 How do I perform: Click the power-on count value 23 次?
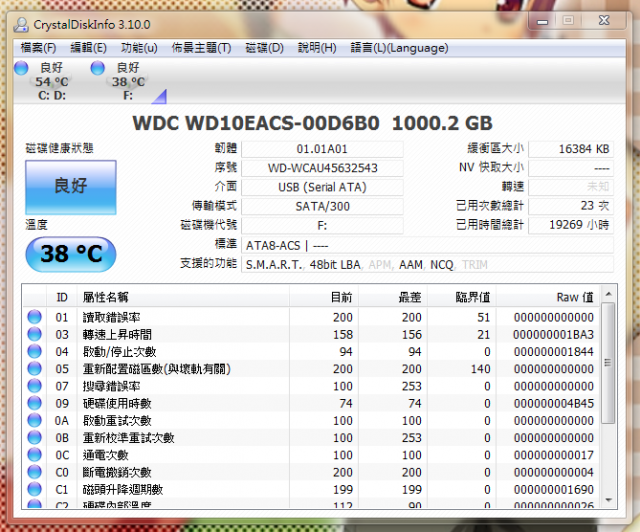(x=571, y=206)
